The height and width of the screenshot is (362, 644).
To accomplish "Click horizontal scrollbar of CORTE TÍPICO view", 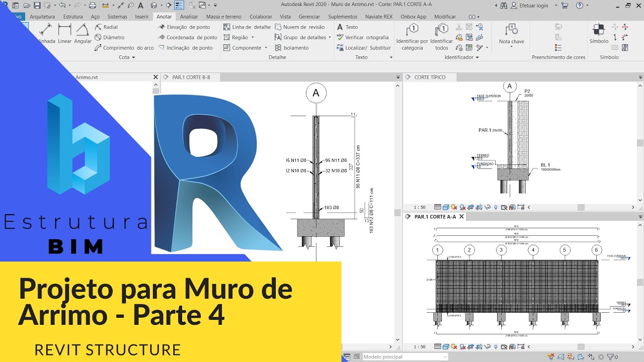I will 581,207.
